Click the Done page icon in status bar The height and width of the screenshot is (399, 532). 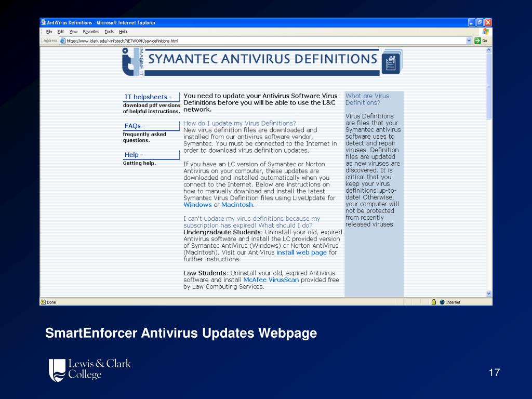coord(43,302)
